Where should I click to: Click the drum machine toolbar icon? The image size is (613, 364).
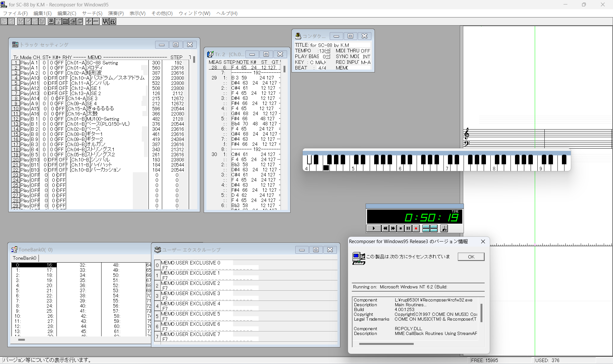[x=65, y=21]
